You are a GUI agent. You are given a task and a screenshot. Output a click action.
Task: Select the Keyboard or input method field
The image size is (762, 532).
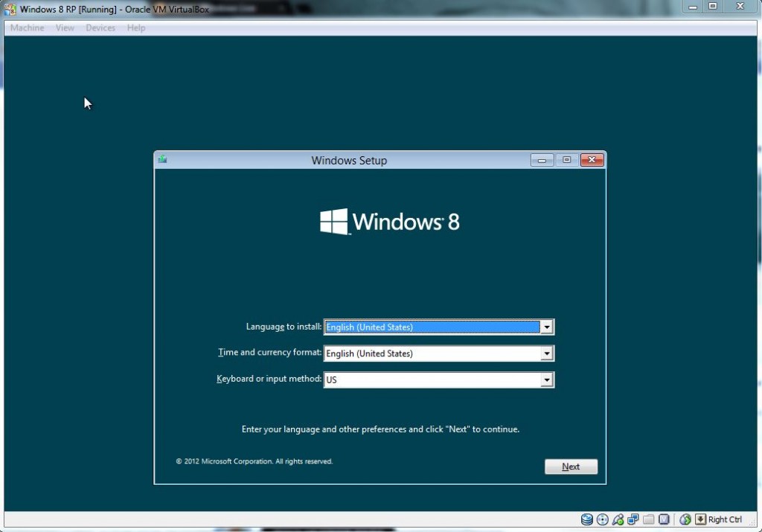tap(439, 379)
